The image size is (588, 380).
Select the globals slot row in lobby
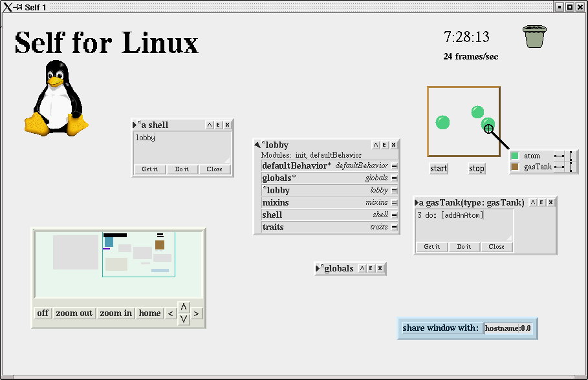[x=324, y=178]
